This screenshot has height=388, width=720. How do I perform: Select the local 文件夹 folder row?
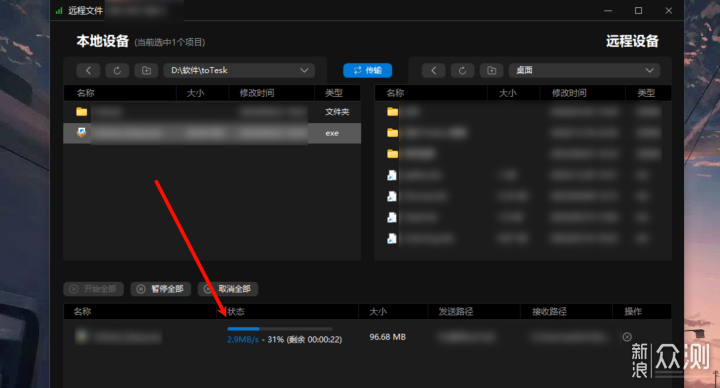pyautogui.click(x=212, y=112)
